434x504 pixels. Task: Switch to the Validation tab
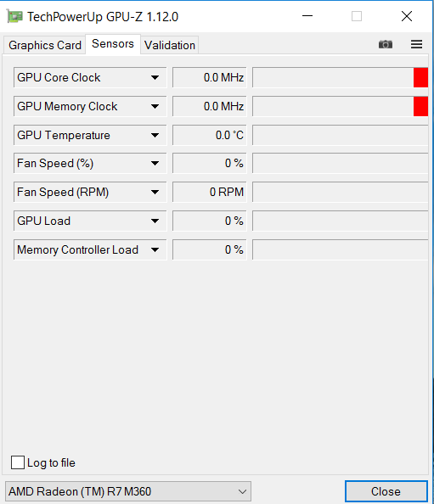coord(170,45)
